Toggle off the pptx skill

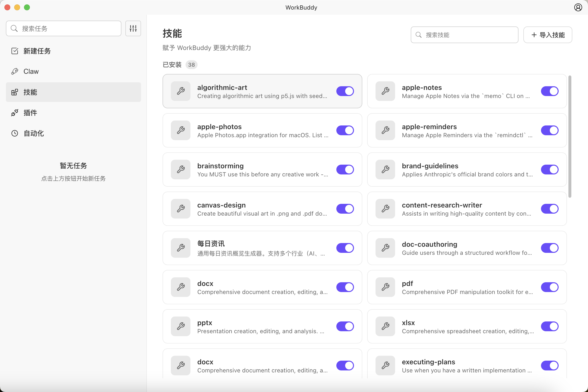coord(345,326)
